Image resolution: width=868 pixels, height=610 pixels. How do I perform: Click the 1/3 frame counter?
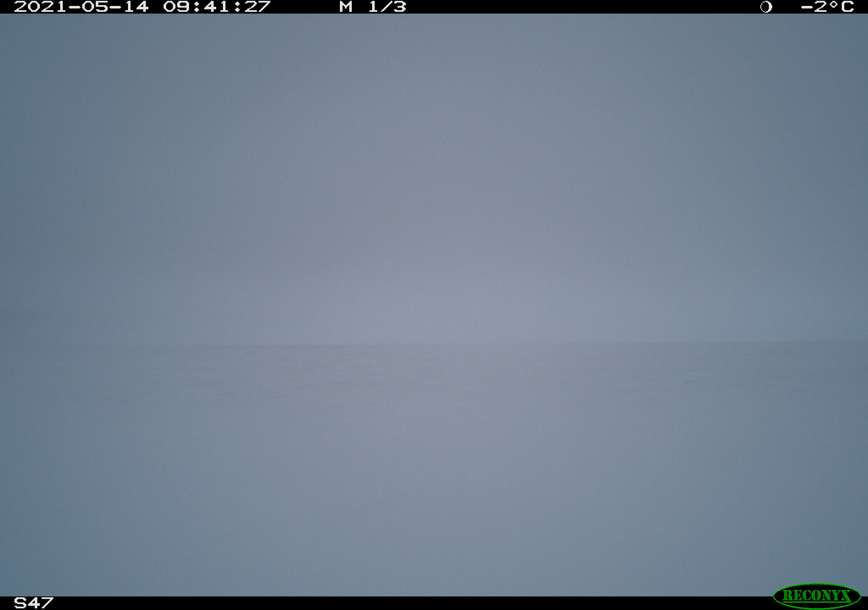pos(387,7)
